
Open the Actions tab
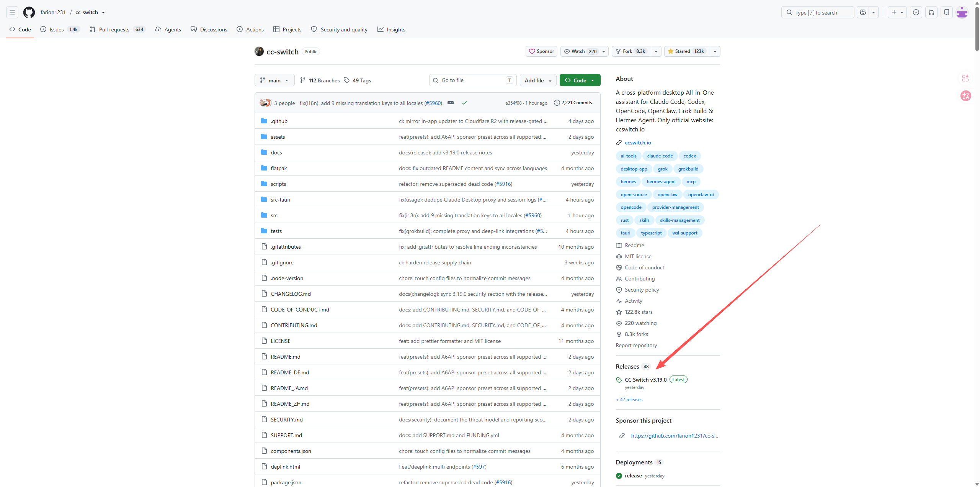(250, 30)
